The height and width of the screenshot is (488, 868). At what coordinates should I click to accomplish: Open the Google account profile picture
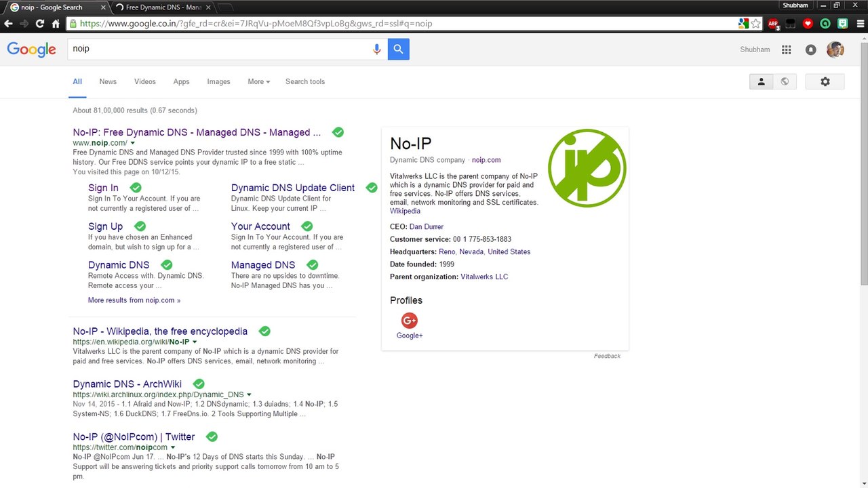835,49
